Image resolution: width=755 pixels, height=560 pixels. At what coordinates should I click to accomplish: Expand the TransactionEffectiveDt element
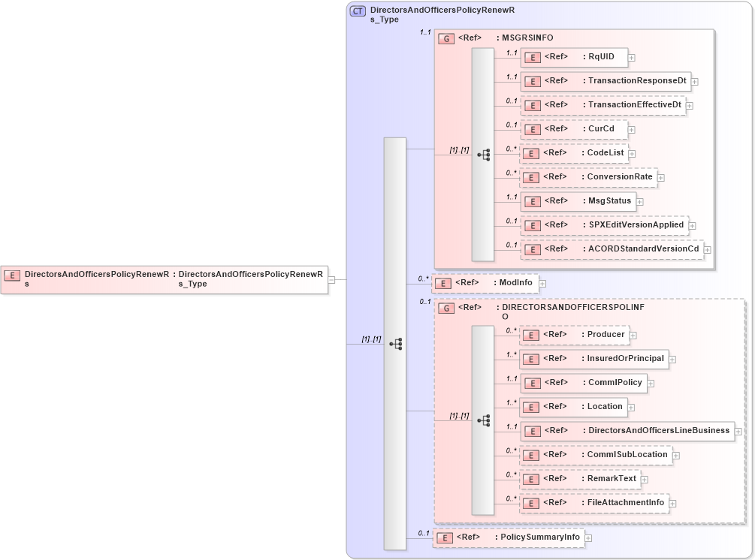pyautogui.click(x=690, y=105)
